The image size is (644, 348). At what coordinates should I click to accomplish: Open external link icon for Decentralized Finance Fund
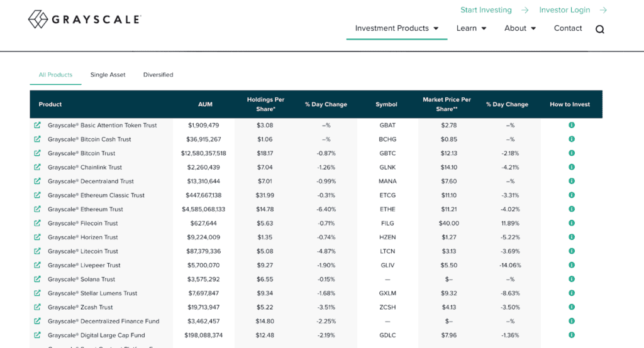coord(37,321)
